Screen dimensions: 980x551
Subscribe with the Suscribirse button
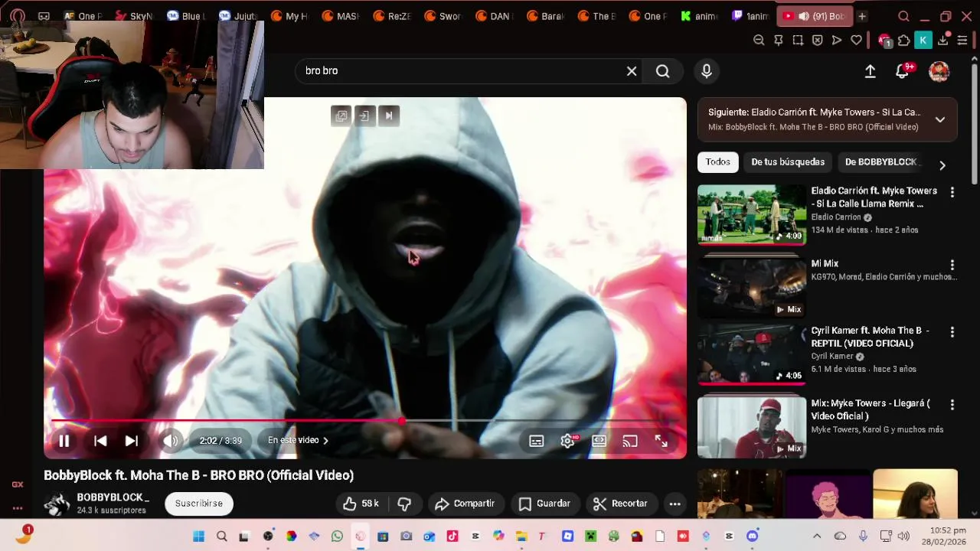199,504
